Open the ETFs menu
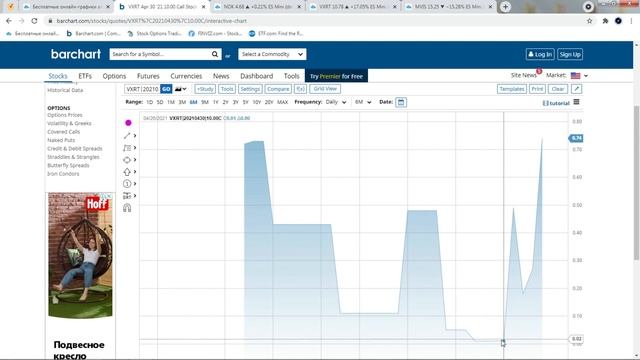Screen dimensions: 640x360 pyautogui.click(x=85, y=76)
